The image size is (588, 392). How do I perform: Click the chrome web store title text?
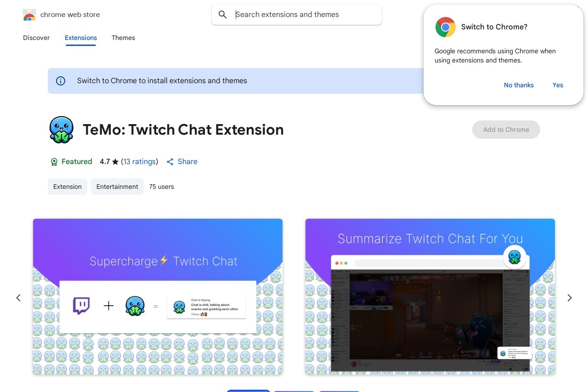point(70,15)
